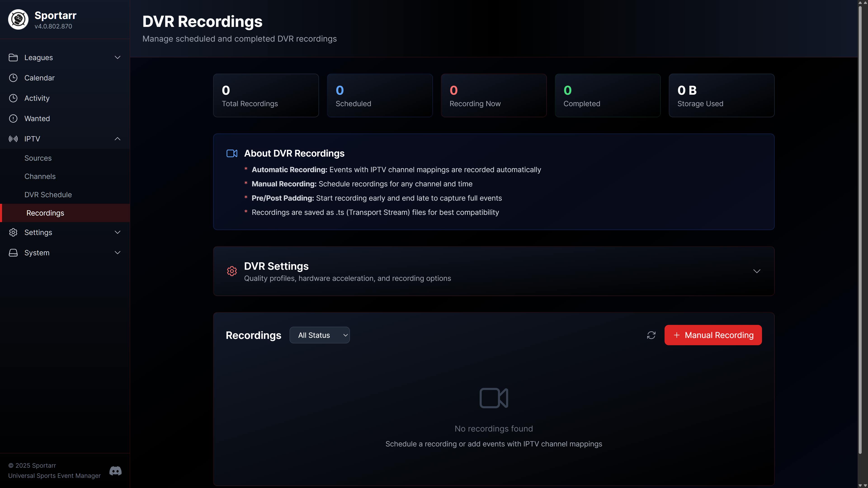
Task: Click the version text v4.0.802.870
Action: tap(53, 26)
